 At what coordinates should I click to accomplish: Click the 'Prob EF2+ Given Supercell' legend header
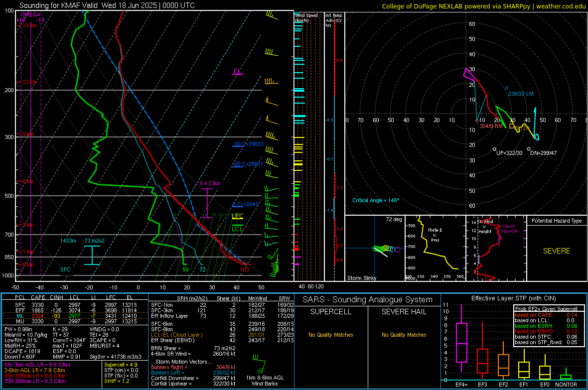pos(546,309)
